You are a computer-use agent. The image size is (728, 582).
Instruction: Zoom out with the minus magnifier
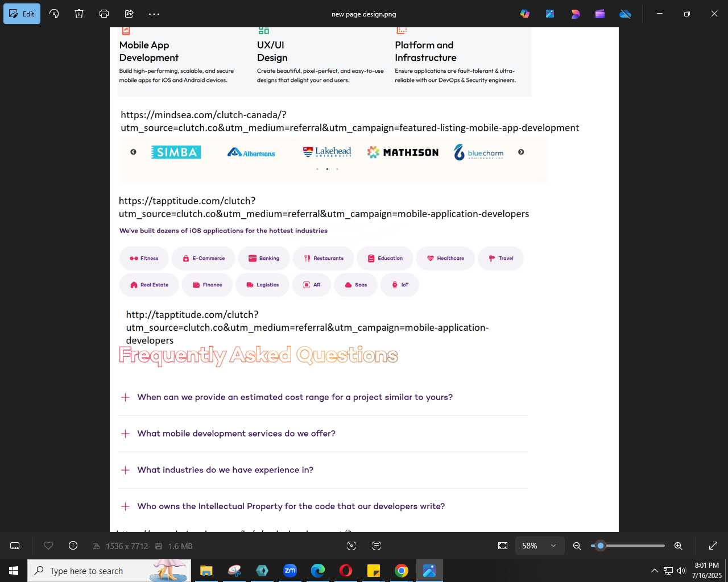[x=577, y=546]
